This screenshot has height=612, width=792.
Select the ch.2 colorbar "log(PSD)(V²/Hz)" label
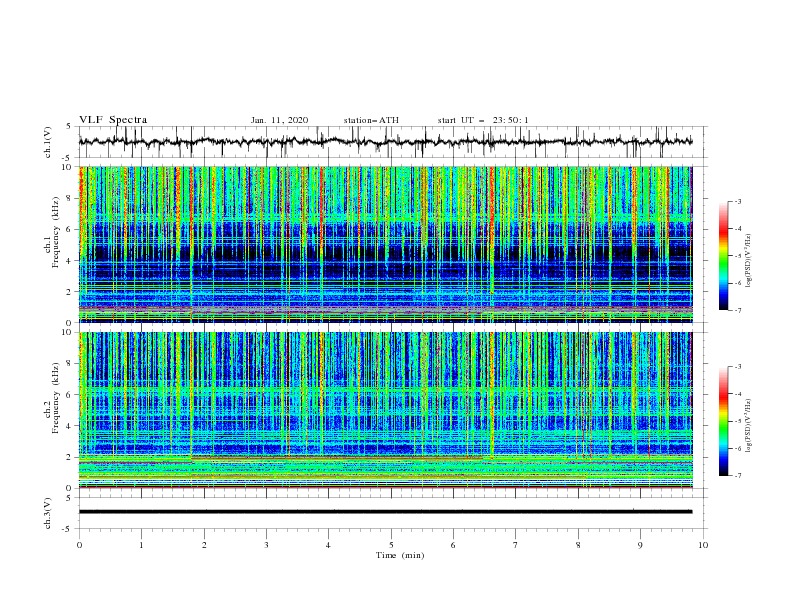click(749, 426)
